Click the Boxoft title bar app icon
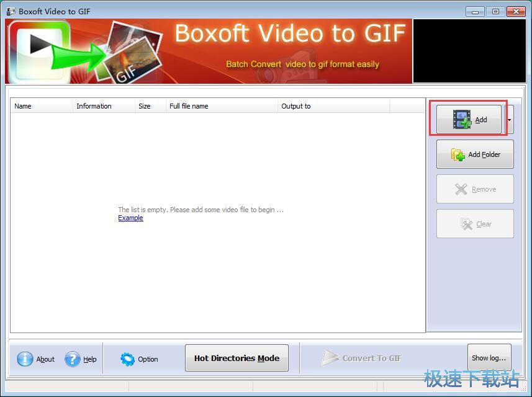Image resolution: width=532 pixels, height=397 pixels. (x=11, y=11)
